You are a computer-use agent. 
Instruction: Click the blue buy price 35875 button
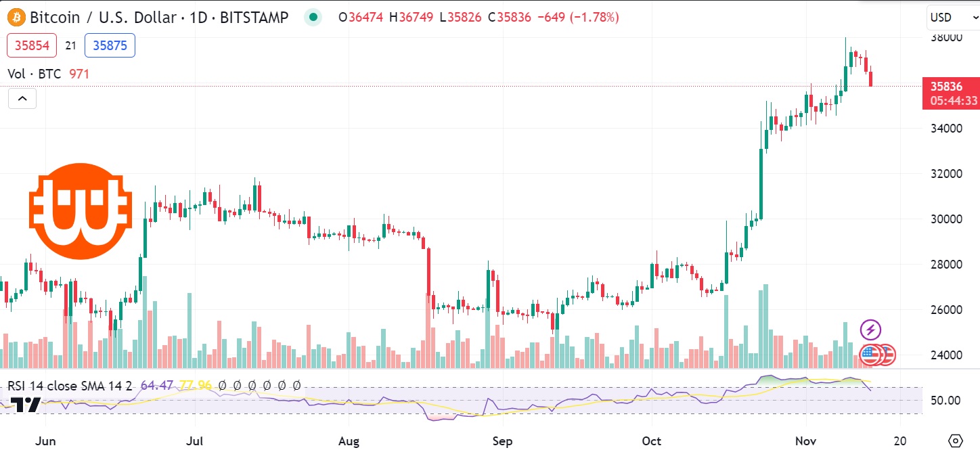point(110,45)
